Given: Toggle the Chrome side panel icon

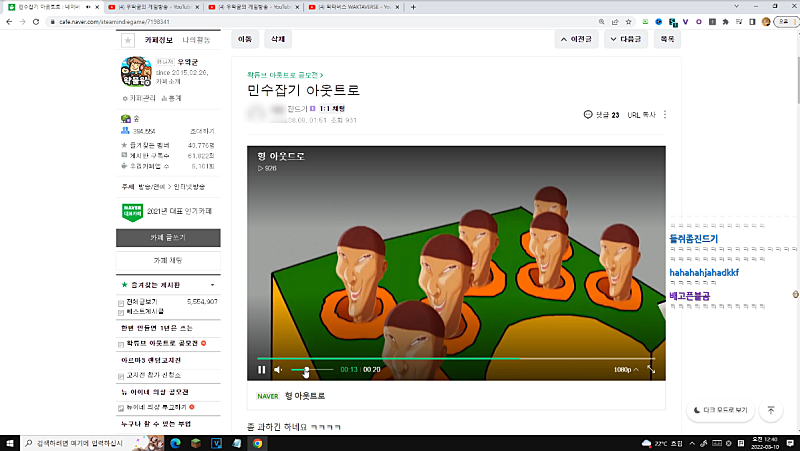Looking at the screenshot, I should point(752,22).
